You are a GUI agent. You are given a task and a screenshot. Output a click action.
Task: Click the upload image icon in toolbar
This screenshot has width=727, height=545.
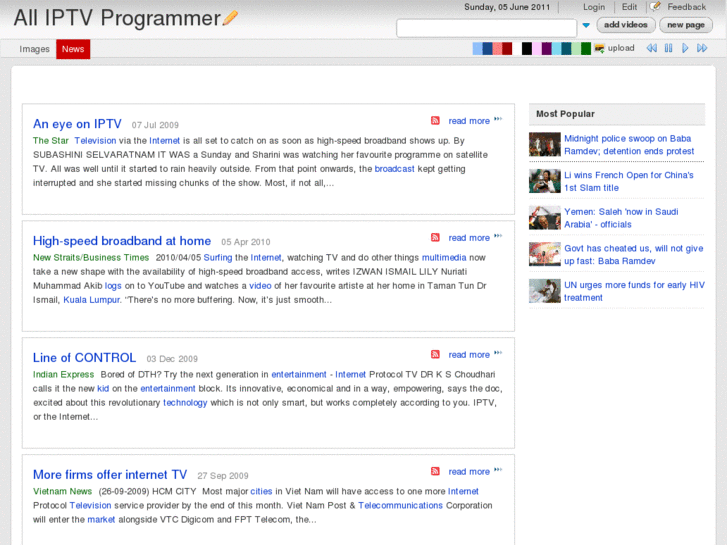tap(599, 48)
